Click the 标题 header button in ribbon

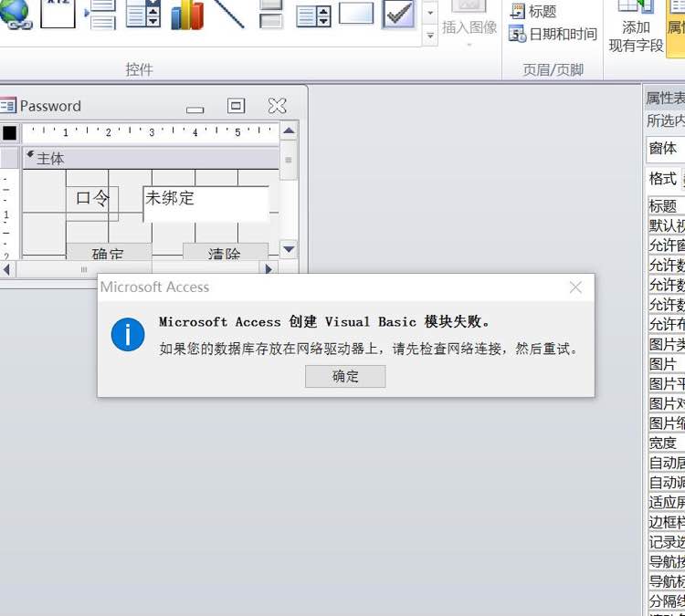[533, 11]
